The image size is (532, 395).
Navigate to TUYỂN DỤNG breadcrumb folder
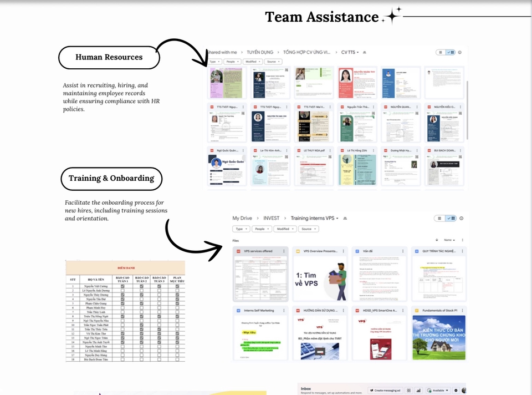[x=261, y=52]
